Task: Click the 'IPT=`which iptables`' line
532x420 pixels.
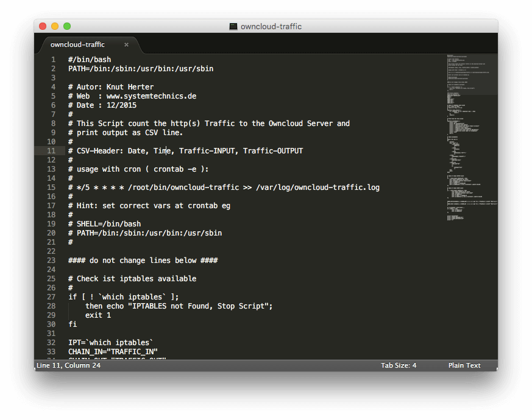Action: (x=111, y=343)
